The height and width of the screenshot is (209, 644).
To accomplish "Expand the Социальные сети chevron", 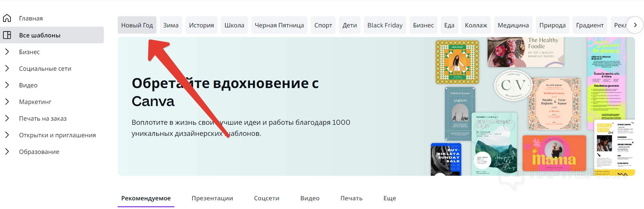I will 7,68.
